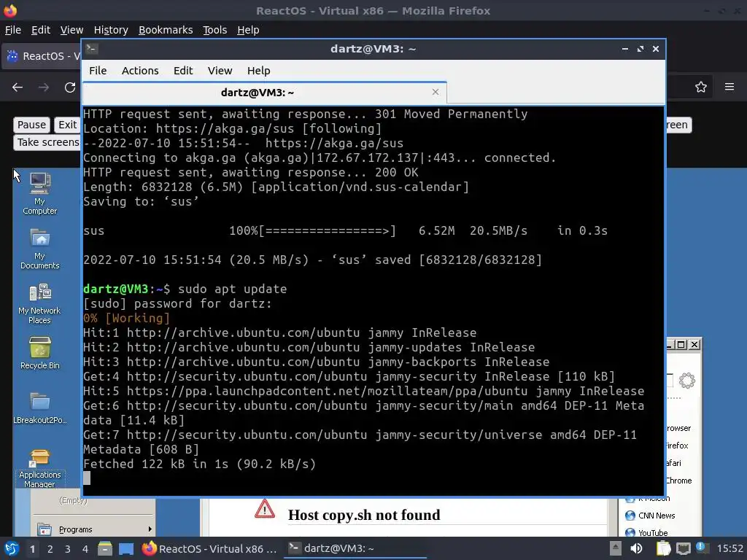The width and height of the screenshot is (747, 560).
Task: Open clipboard manager tray icon
Action: point(664,548)
